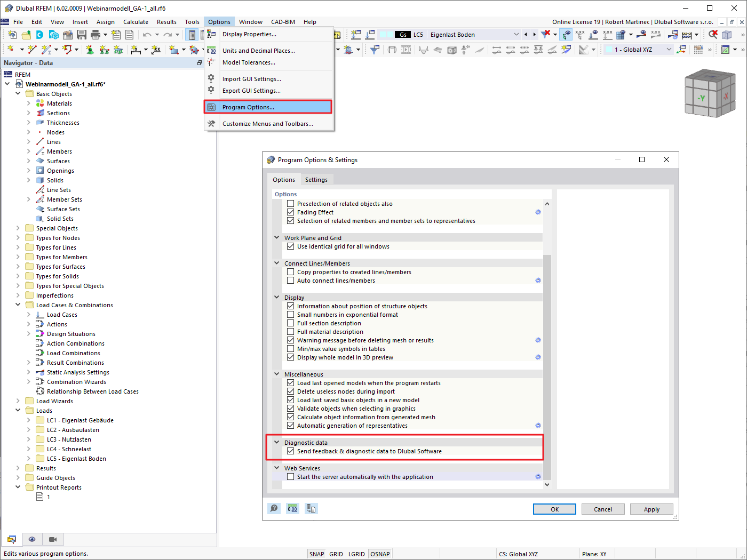This screenshot has width=747, height=560.
Task: Enable Copy properties to created lines/members
Action: click(x=290, y=272)
